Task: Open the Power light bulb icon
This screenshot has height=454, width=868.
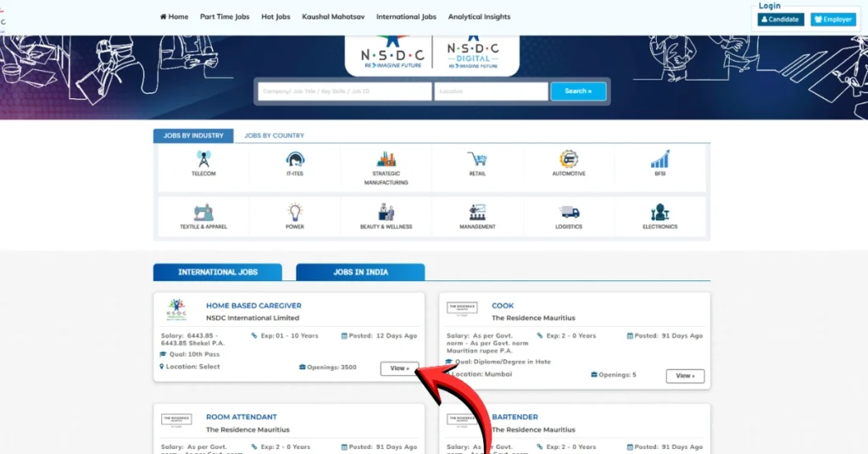Action: coord(295,213)
